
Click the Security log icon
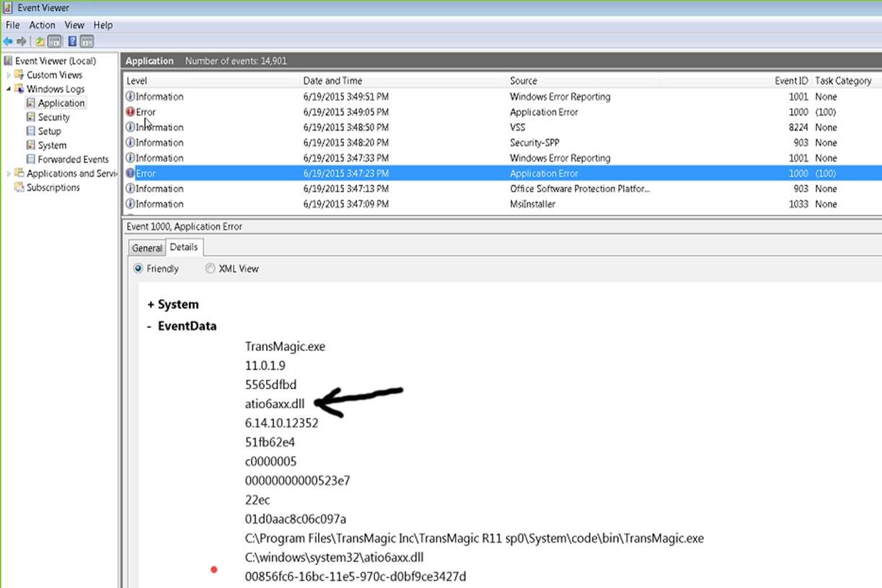point(31,117)
